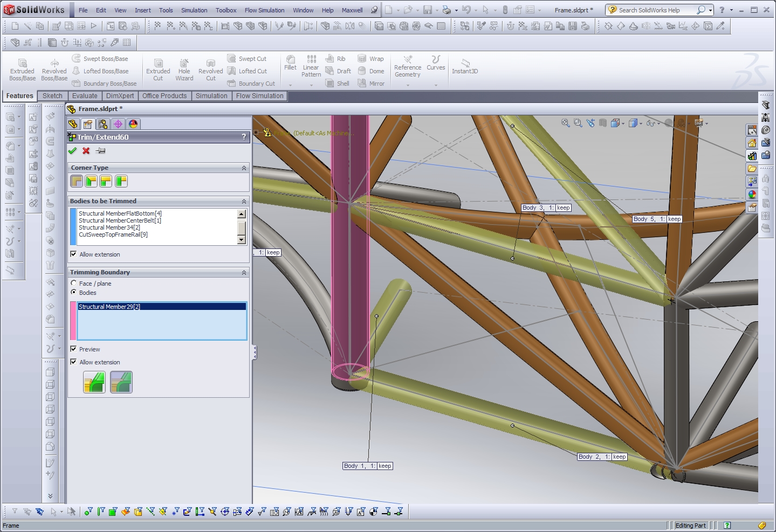Screen dimensions: 776x532
Task: Open the Reference Geometry dropdown arrow
Action: click(x=408, y=85)
